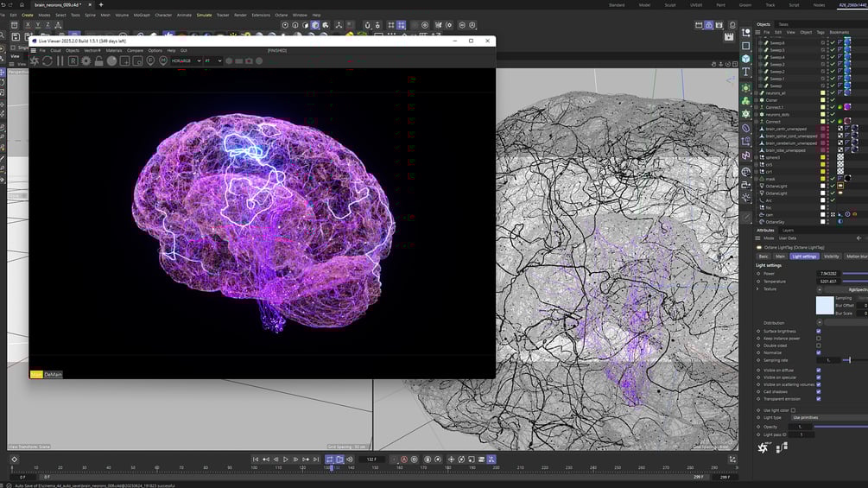Select the render region icon

pyautogui.click(x=124, y=60)
